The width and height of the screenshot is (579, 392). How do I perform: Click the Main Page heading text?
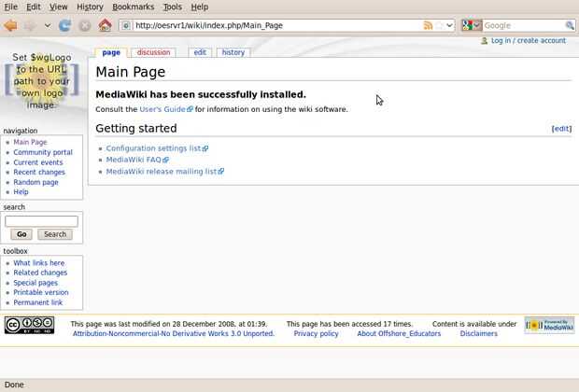131,72
